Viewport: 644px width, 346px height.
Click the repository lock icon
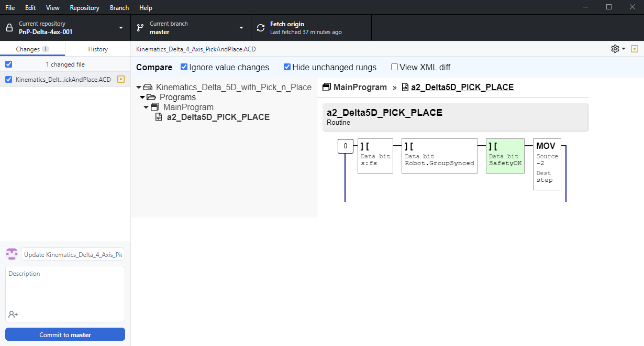coord(8,27)
